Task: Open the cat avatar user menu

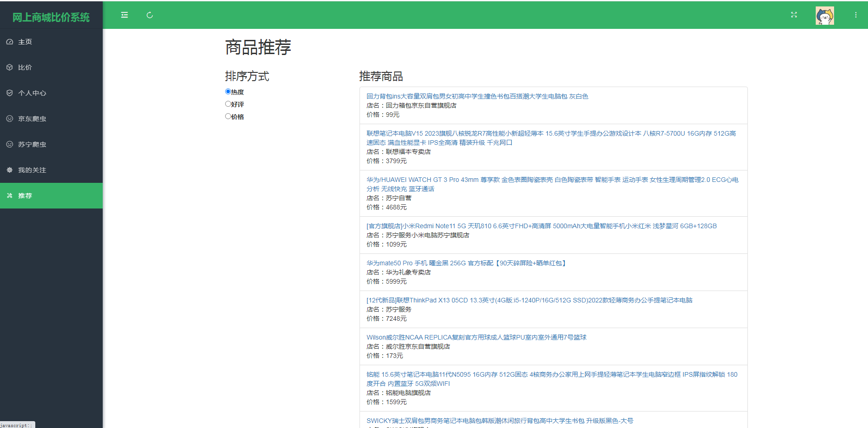Action: pos(825,15)
